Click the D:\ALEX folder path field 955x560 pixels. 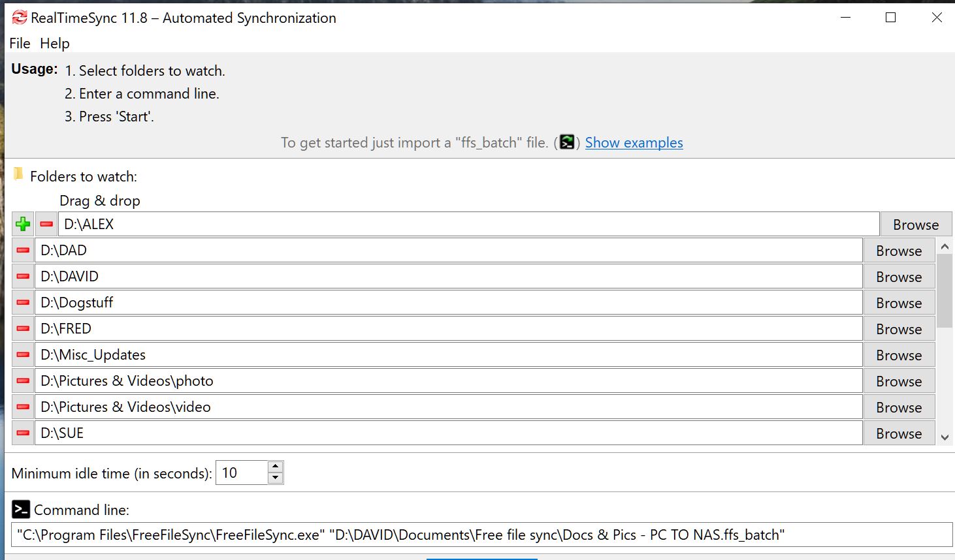(468, 225)
